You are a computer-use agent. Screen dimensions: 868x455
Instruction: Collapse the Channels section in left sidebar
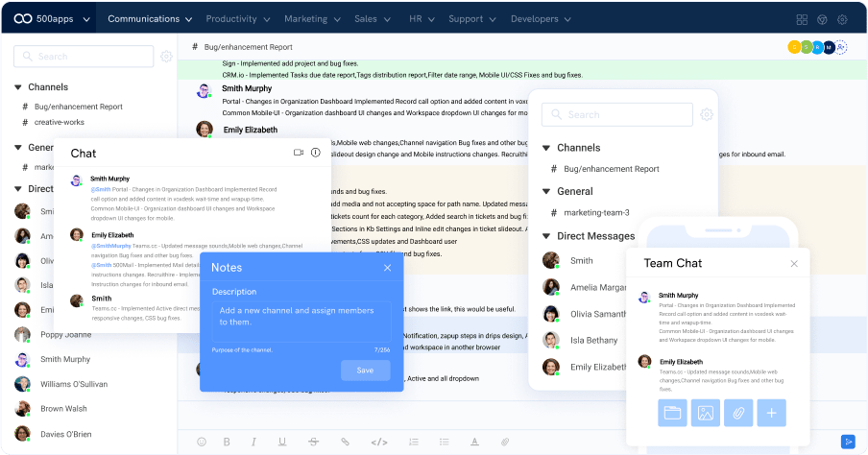(x=18, y=86)
